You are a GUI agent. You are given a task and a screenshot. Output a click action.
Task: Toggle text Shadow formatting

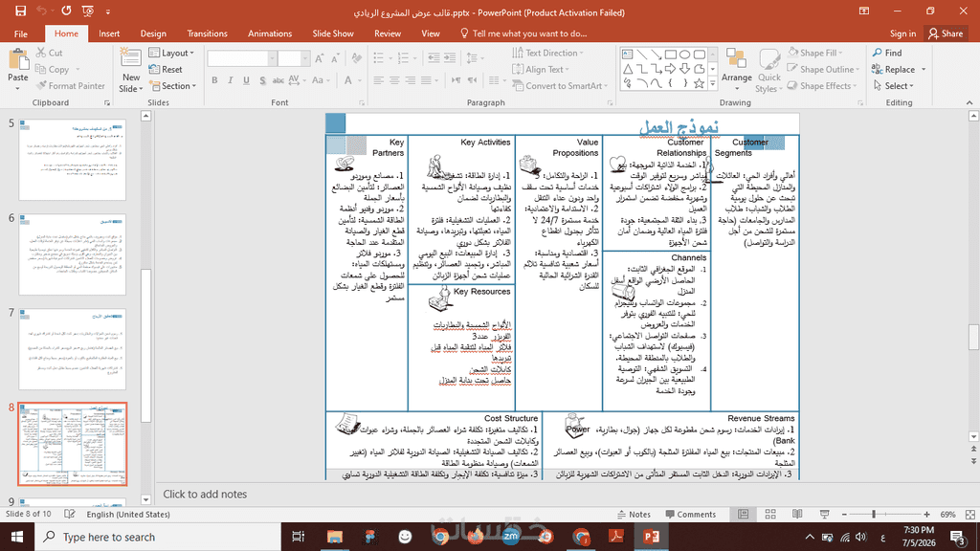262,80
